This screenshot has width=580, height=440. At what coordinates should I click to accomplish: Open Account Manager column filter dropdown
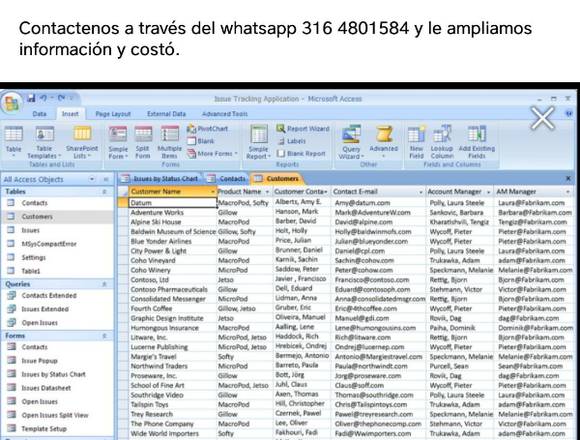coord(488,192)
